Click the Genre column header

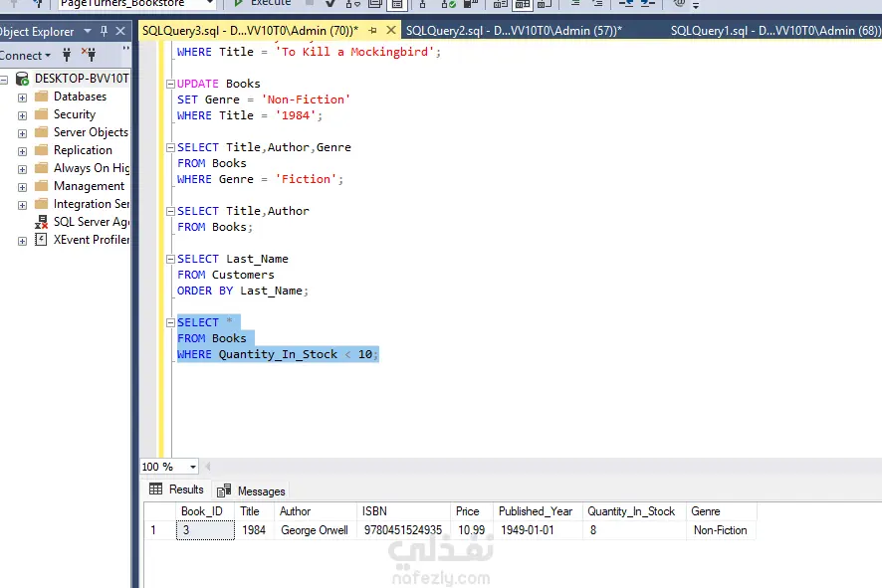click(722, 511)
